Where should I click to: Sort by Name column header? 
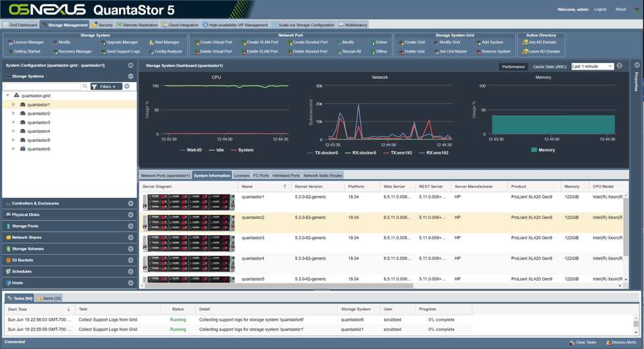(x=264, y=187)
